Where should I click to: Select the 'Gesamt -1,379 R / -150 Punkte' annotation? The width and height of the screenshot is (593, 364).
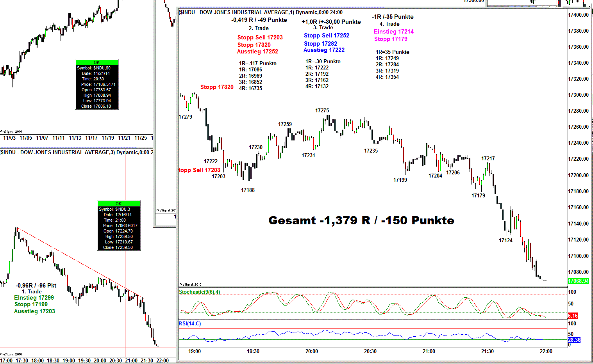click(x=361, y=220)
